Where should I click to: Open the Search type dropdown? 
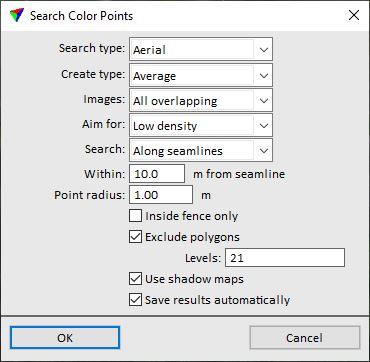(x=201, y=49)
